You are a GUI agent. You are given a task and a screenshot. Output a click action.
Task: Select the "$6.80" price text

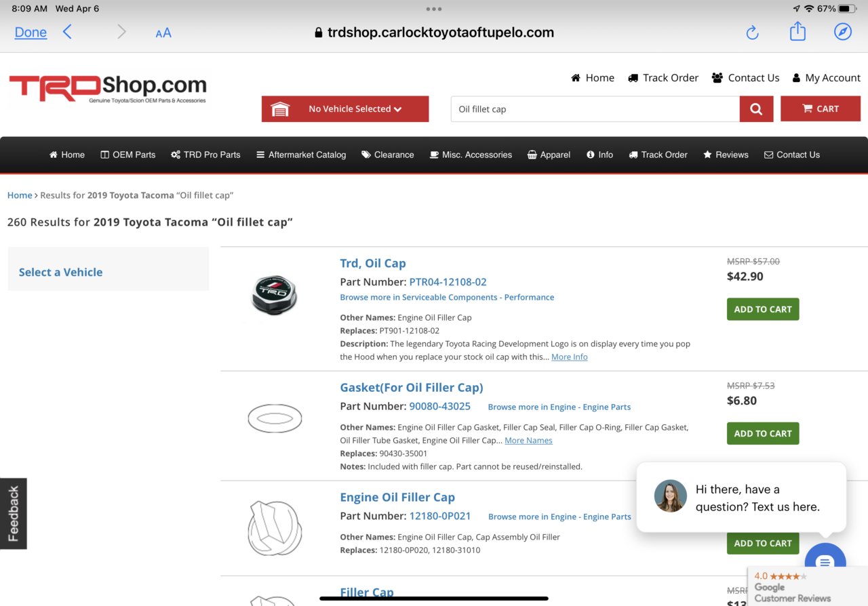[742, 401]
